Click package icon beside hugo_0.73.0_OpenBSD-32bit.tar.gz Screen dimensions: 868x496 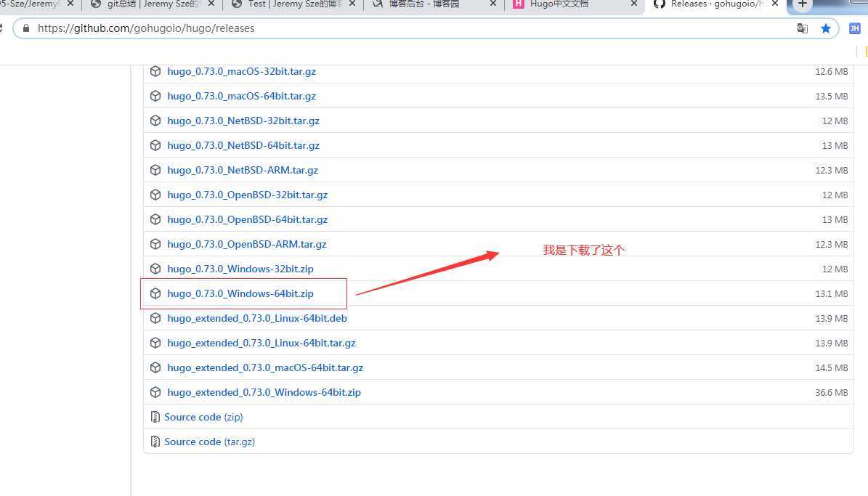click(x=155, y=195)
